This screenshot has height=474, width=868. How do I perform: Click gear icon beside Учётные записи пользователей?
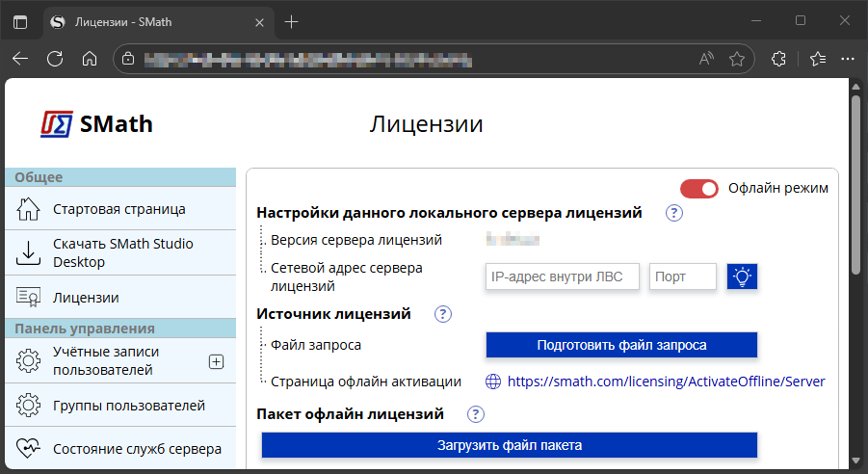pos(28,361)
